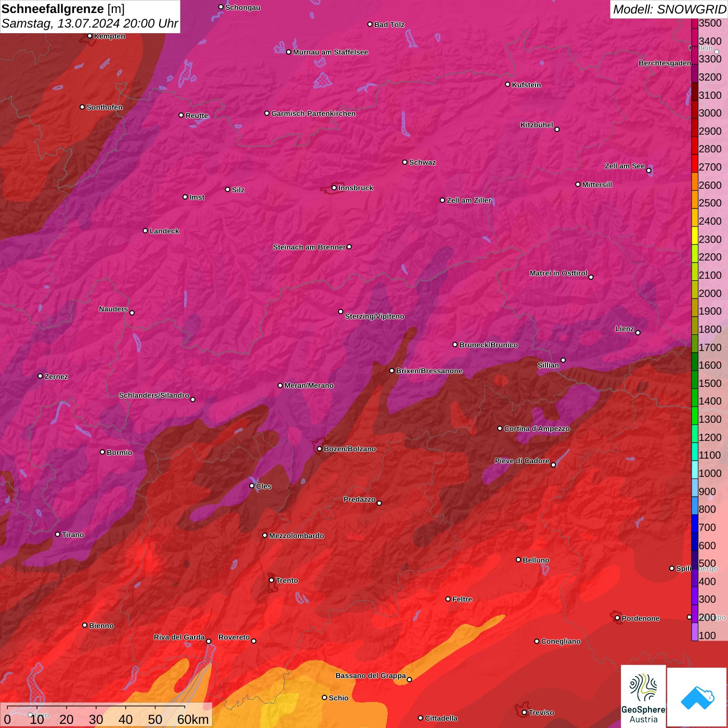Click the Tirano location dot
This screenshot has width=728, height=728.
pos(58,534)
